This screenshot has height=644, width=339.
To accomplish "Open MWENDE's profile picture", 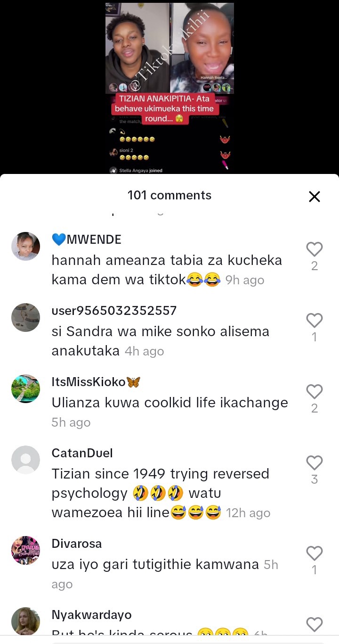I will [x=25, y=246].
